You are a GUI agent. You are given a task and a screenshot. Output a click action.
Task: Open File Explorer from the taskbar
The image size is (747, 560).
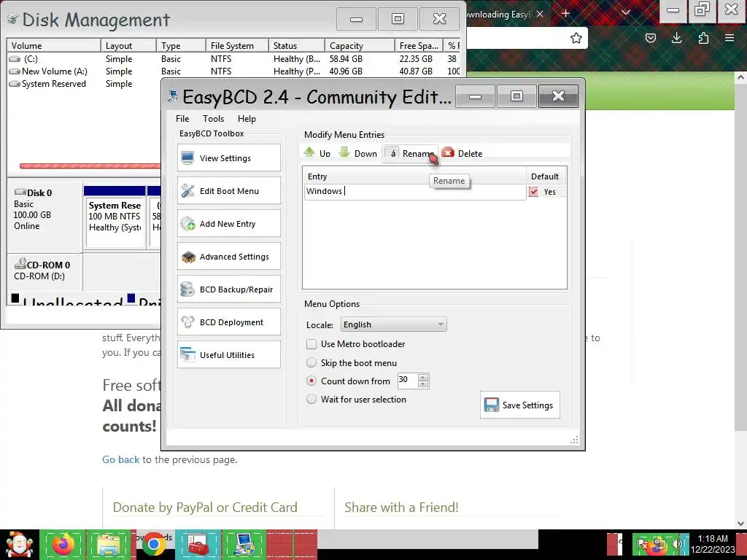click(x=109, y=545)
